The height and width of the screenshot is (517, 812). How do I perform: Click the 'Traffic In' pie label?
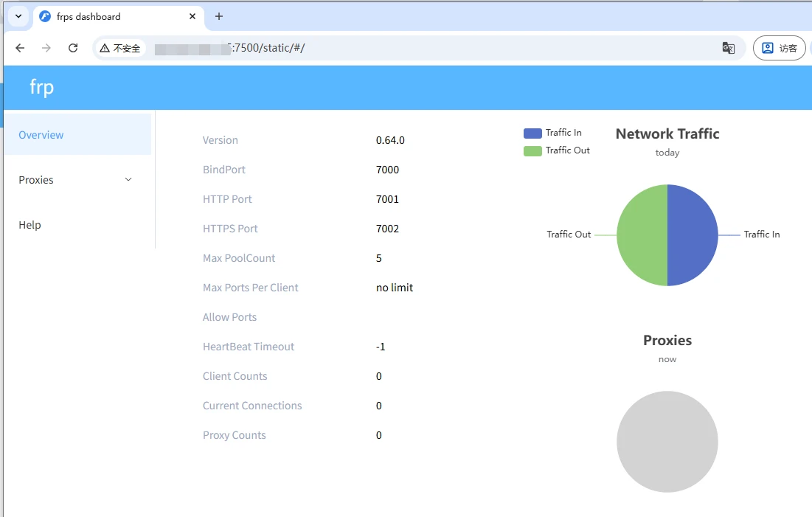[x=762, y=235]
